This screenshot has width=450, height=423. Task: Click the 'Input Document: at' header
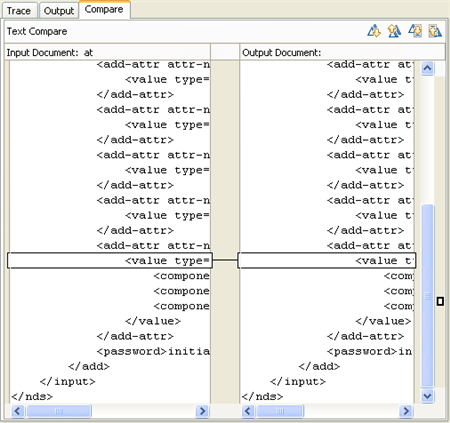pos(50,53)
